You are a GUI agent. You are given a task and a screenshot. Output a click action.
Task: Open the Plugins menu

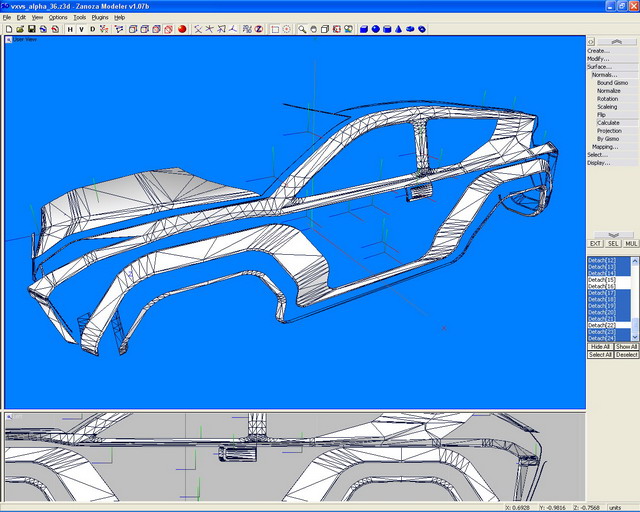(100, 17)
